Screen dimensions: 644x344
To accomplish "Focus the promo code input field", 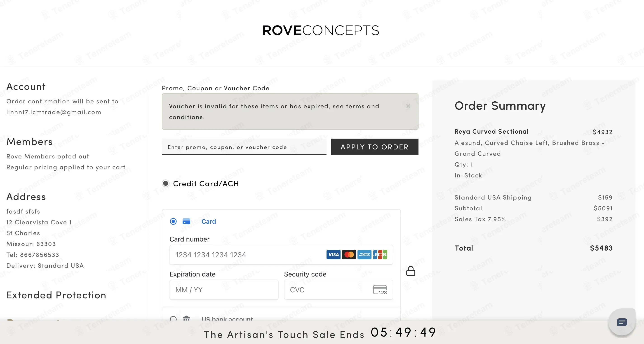I will point(244,147).
